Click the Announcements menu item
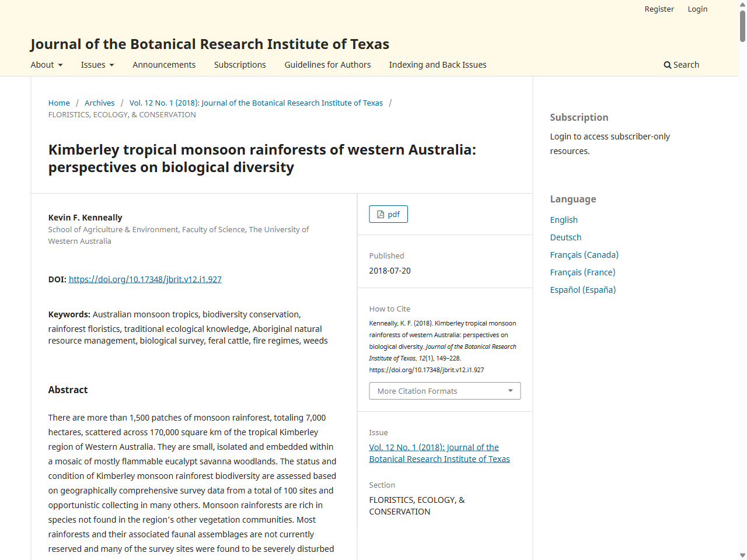The height and width of the screenshot is (560, 747). click(x=164, y=65)
